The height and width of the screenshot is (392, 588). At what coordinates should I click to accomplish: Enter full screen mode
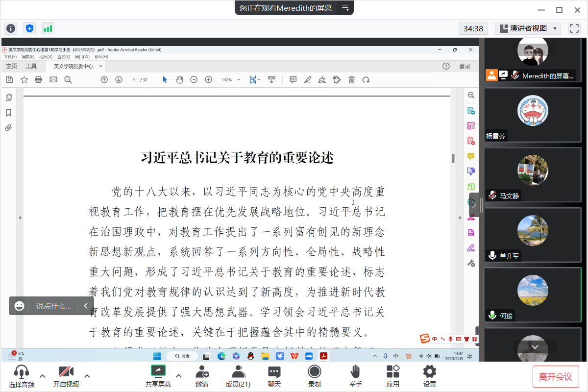574,28
